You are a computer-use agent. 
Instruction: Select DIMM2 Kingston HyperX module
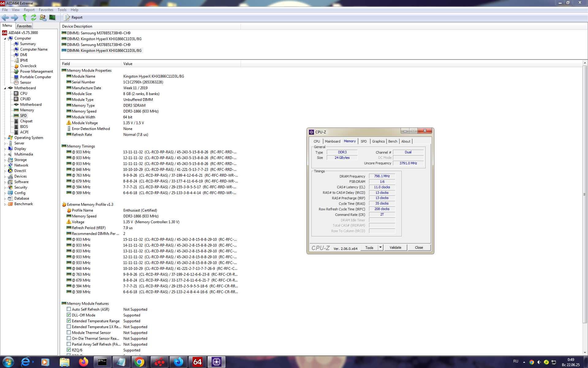[x=104, y=39]
